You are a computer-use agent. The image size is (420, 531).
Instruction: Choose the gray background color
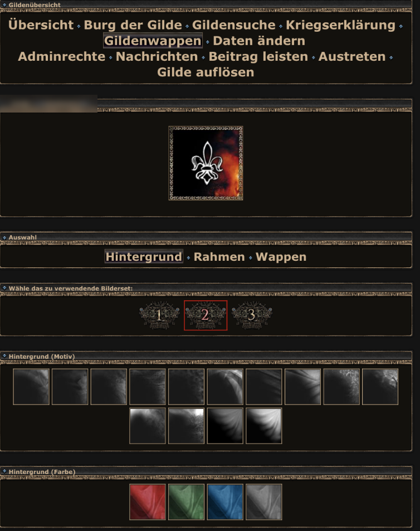(263, 502)
